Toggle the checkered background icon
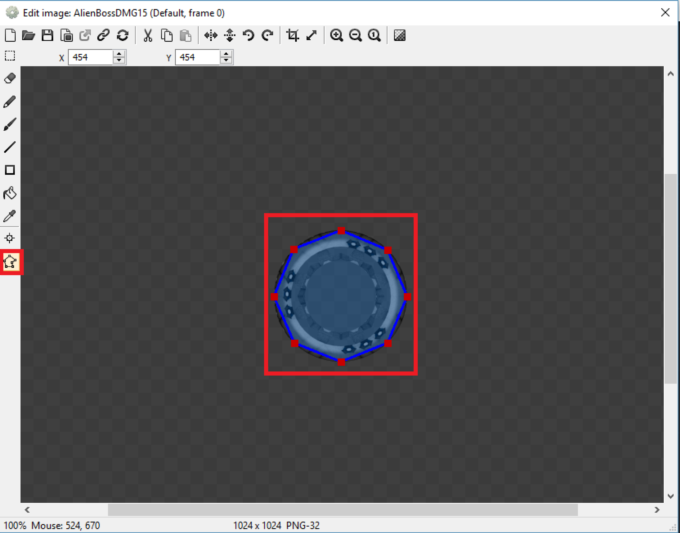680x533 pixels. point(400,35)
